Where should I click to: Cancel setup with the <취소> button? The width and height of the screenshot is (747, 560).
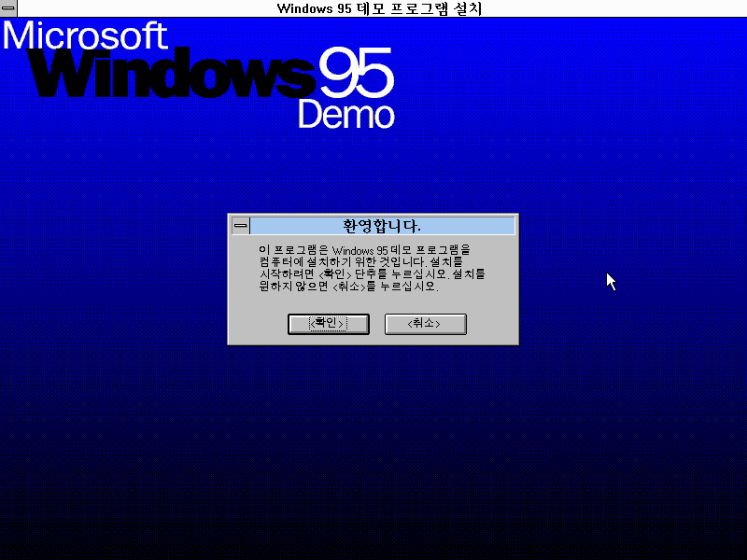pos(426,324)
